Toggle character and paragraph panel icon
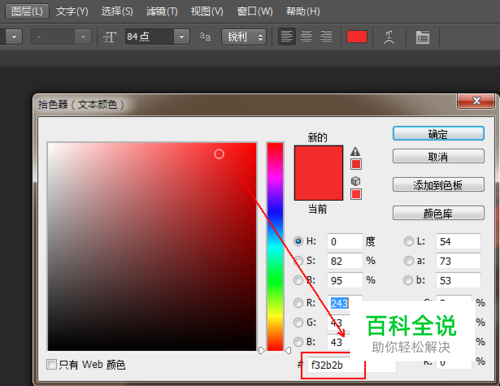 [x=422, y=37]
